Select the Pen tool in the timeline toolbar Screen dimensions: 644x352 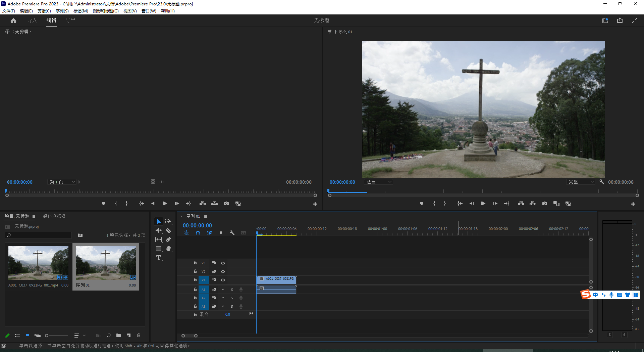coord(169,239)
